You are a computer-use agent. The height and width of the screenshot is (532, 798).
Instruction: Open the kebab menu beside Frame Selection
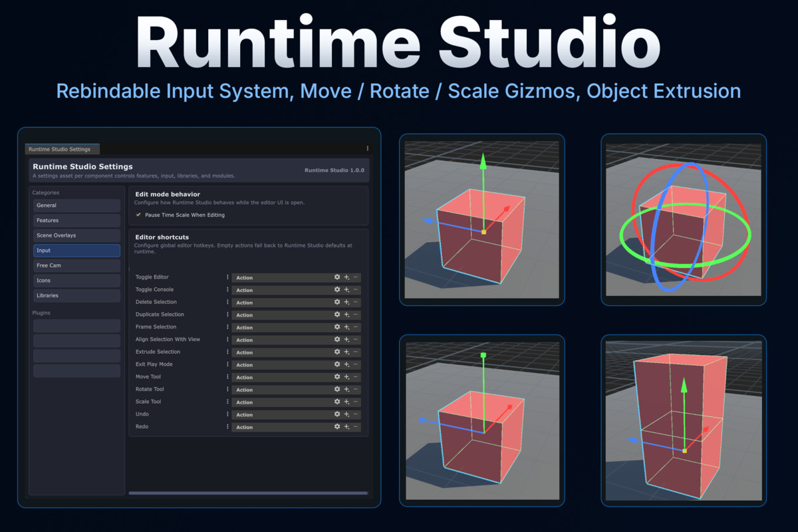227,327
